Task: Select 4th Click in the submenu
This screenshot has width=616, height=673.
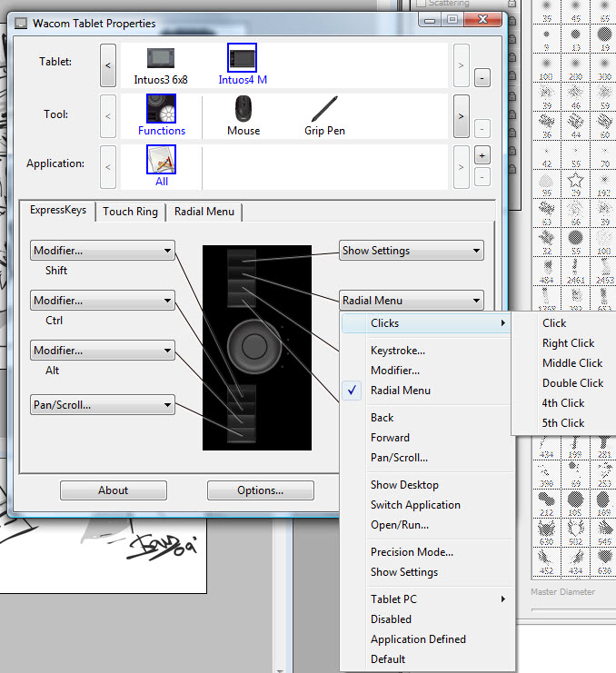Action: (x=563, y=403)
